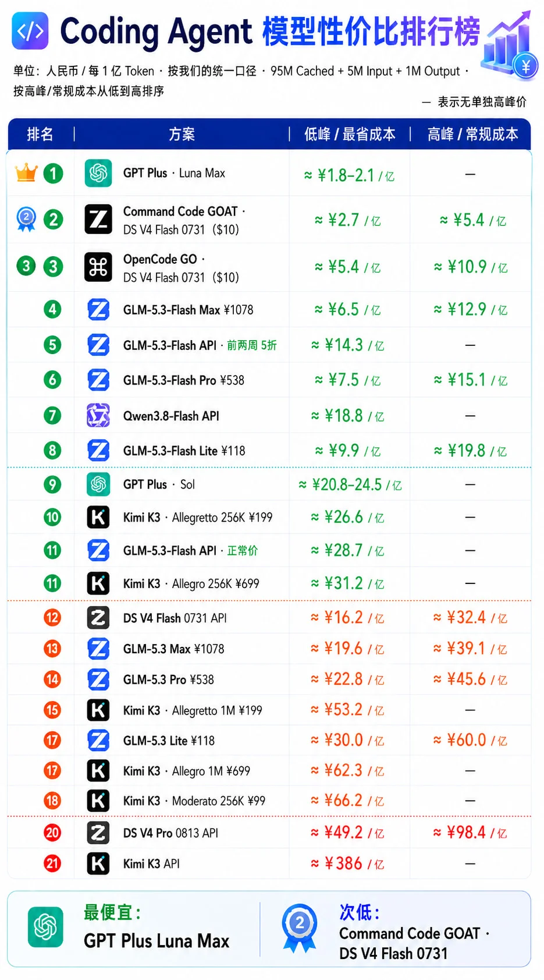The height and width of the screenshot is (980, 544).
Task: Click the 方案 column header
Action: pos(182,135)
